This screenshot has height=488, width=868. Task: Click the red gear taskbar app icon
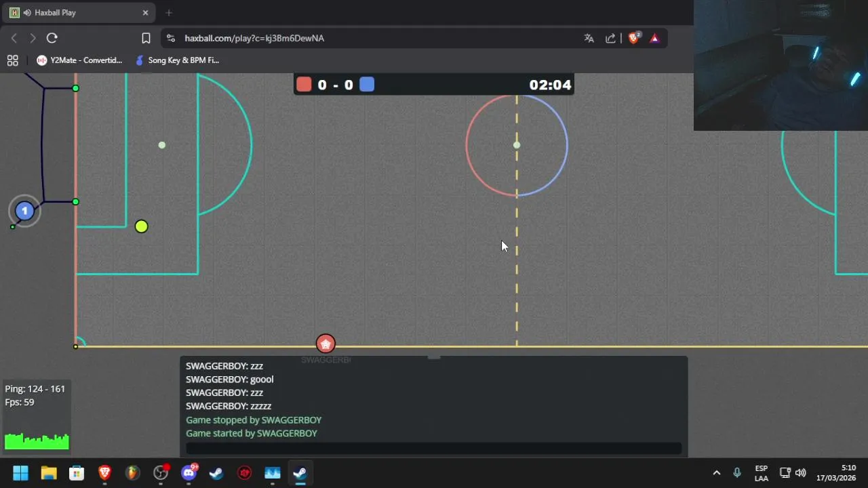click(245, 473)
